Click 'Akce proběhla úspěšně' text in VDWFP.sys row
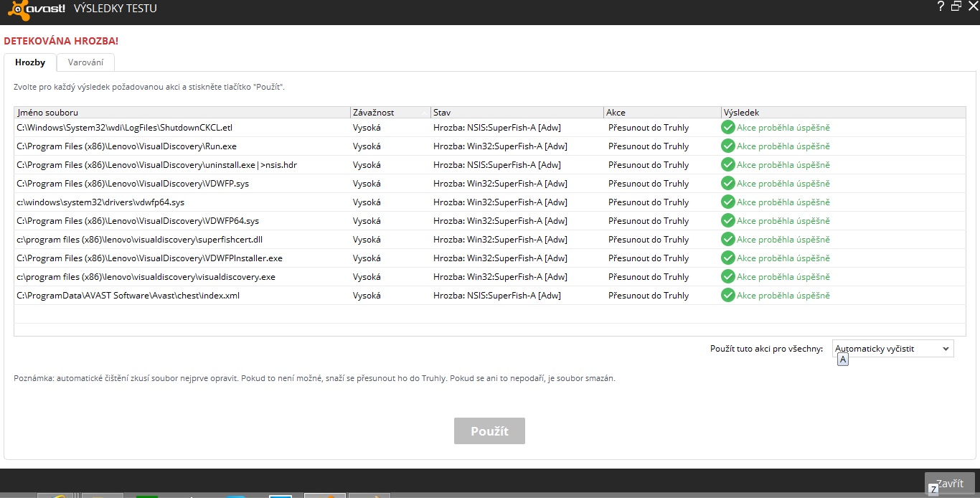 tap(783, 184)
